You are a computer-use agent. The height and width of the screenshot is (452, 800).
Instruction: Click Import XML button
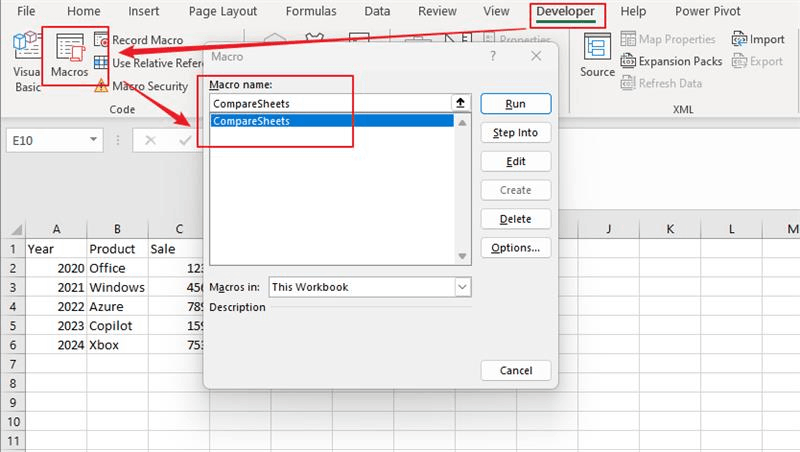click(x=758, y=39)
